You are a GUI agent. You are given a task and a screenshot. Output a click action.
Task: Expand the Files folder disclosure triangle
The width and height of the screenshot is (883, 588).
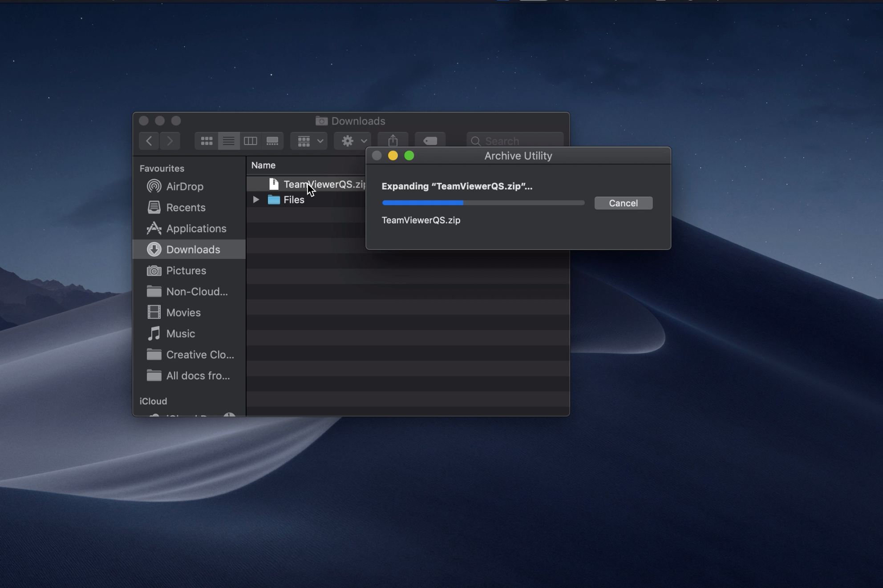pos(256,200)
